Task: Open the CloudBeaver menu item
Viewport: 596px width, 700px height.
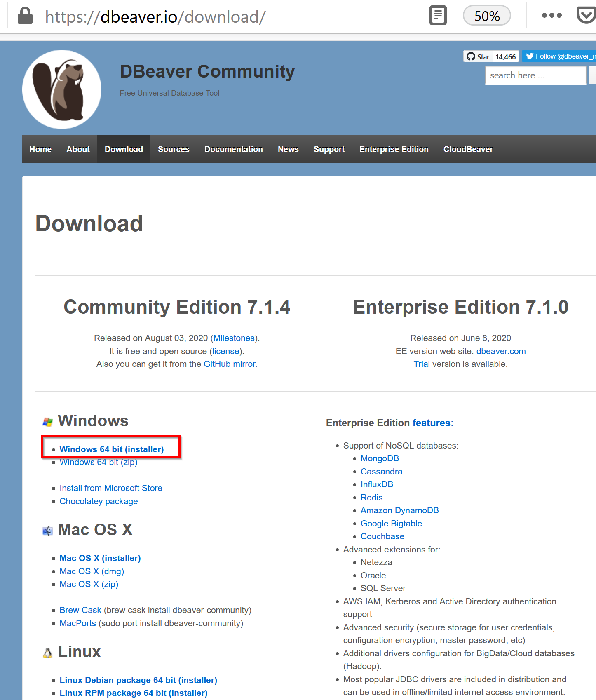Action: point(468,149)
